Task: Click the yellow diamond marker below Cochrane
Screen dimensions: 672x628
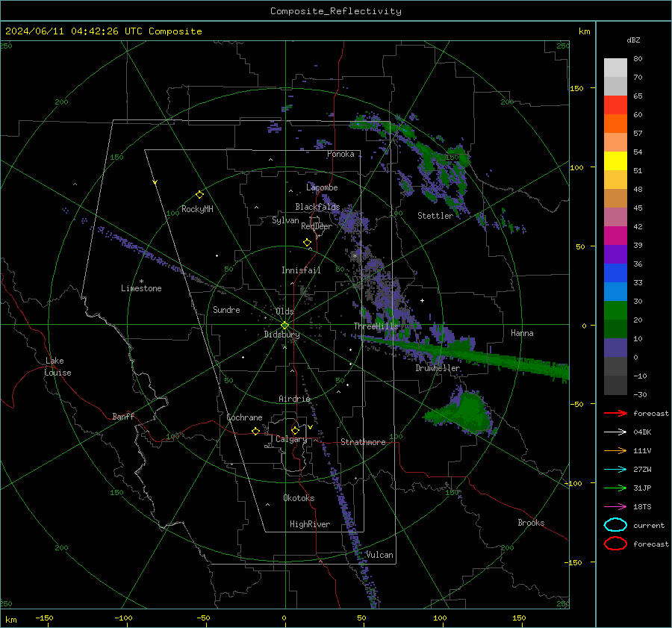Action: tap(255, 431)
